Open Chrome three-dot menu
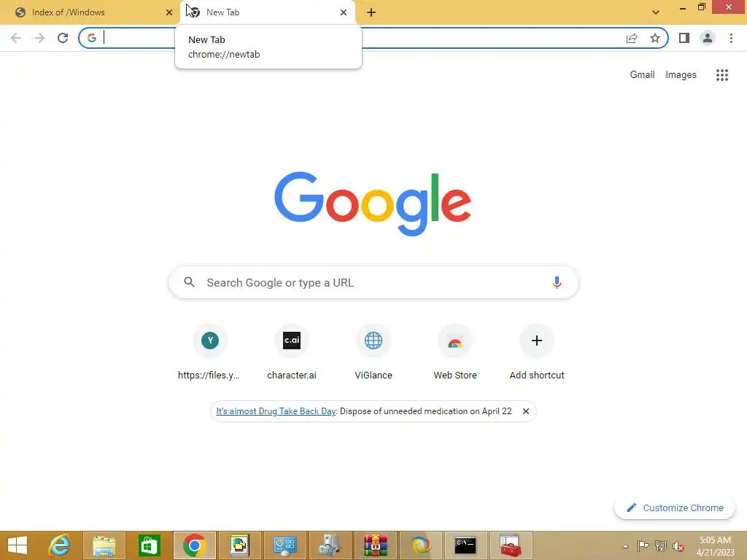The height and width of the screenshot is (560, 747). [731, 38]
